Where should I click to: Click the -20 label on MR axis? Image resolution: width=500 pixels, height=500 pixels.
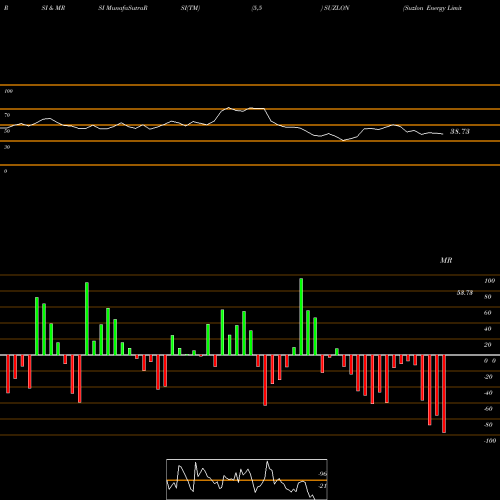[488, 377]
